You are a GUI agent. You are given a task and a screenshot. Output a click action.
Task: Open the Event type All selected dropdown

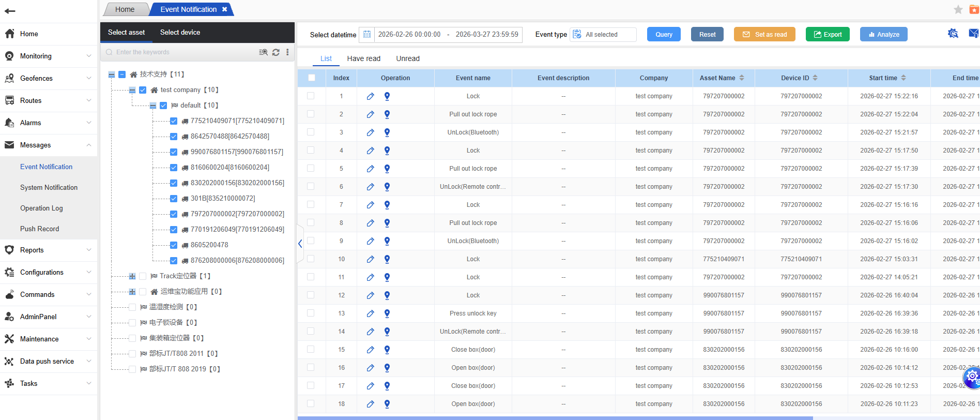[x=603, y=35]
